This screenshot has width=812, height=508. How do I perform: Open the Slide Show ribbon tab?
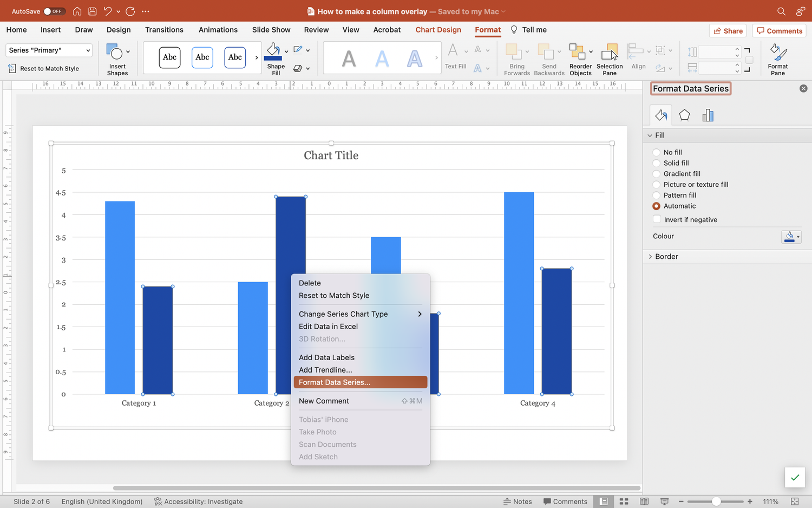click(x=271, y=30)
